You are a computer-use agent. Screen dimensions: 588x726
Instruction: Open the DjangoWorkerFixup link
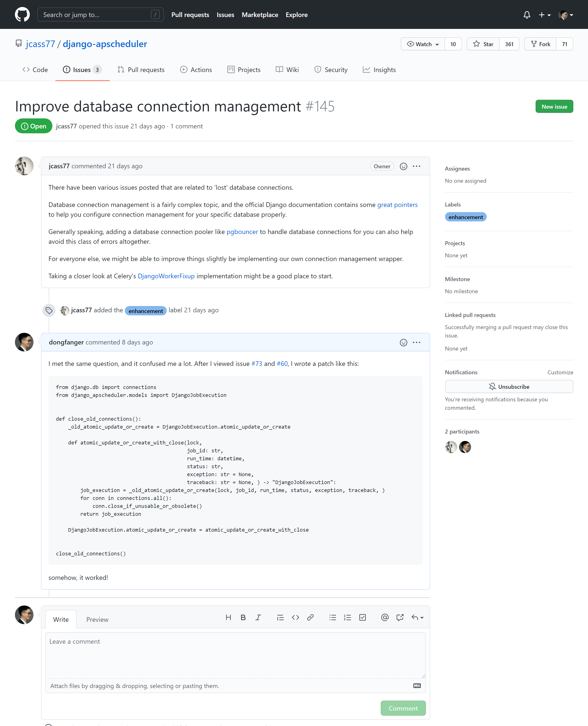coord(166,276)
